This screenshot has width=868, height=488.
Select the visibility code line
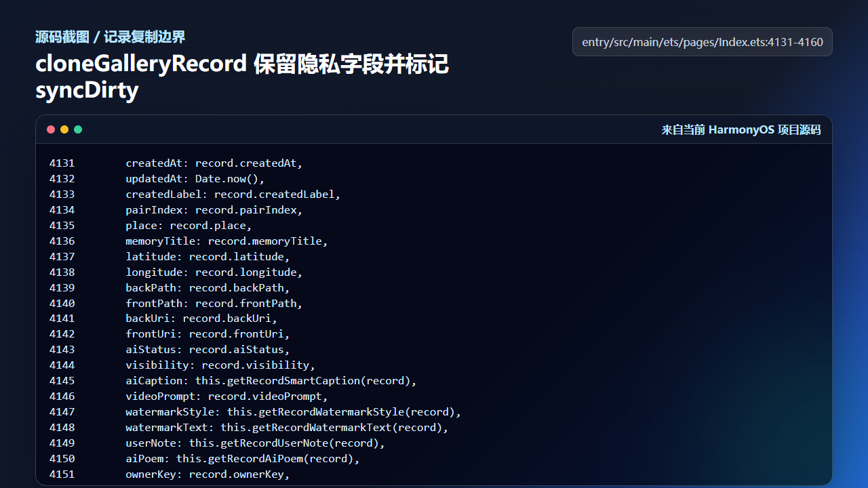[x=221, y=365]
